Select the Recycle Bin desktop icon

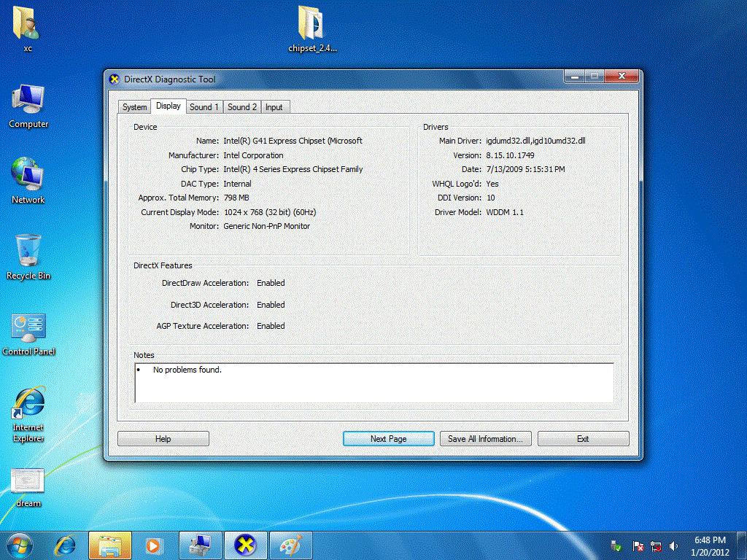[28, 252]
